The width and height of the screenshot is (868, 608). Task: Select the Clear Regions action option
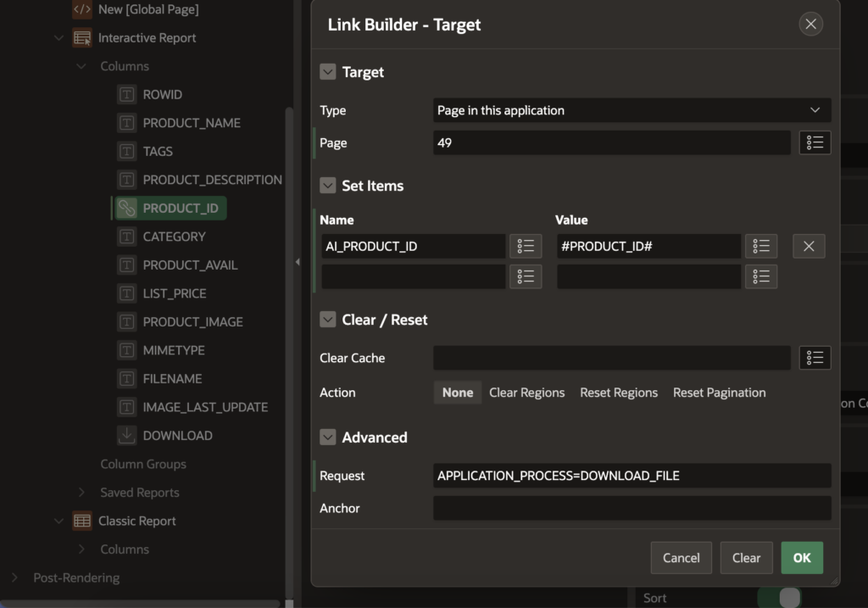click(x=526, y=393)
